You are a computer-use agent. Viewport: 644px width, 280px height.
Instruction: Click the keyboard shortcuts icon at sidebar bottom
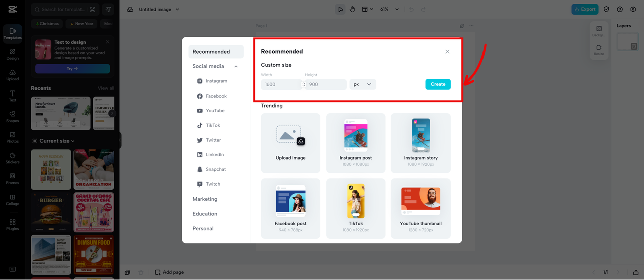point(12,269)
